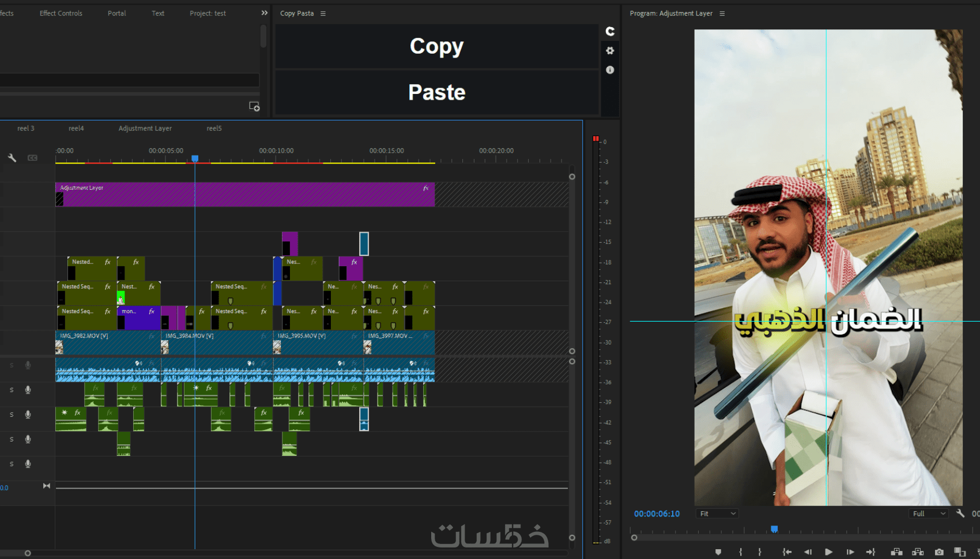Screen dimensions: 980x559
Task: Mark In point in the Program monitor
Action: click(741, 552)
